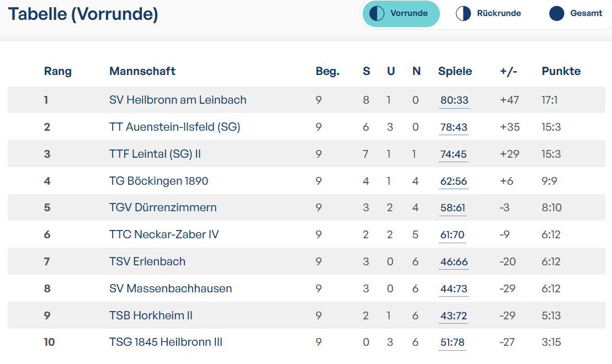Click the Punkte column header
Viewport: 612px width, 364px height.
(x=561, y=71)
